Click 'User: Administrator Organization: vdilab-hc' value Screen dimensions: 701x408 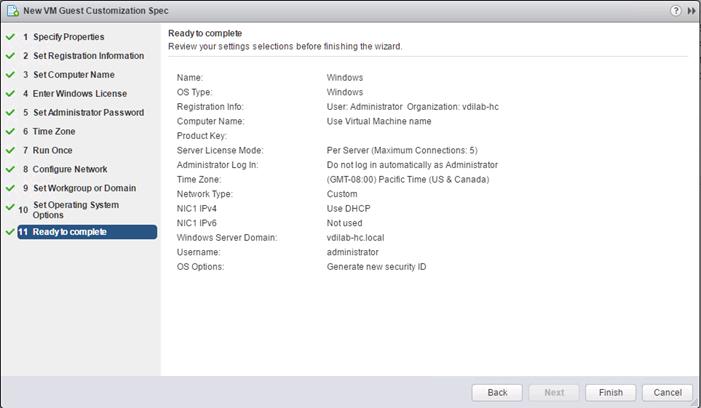[413, 107]
